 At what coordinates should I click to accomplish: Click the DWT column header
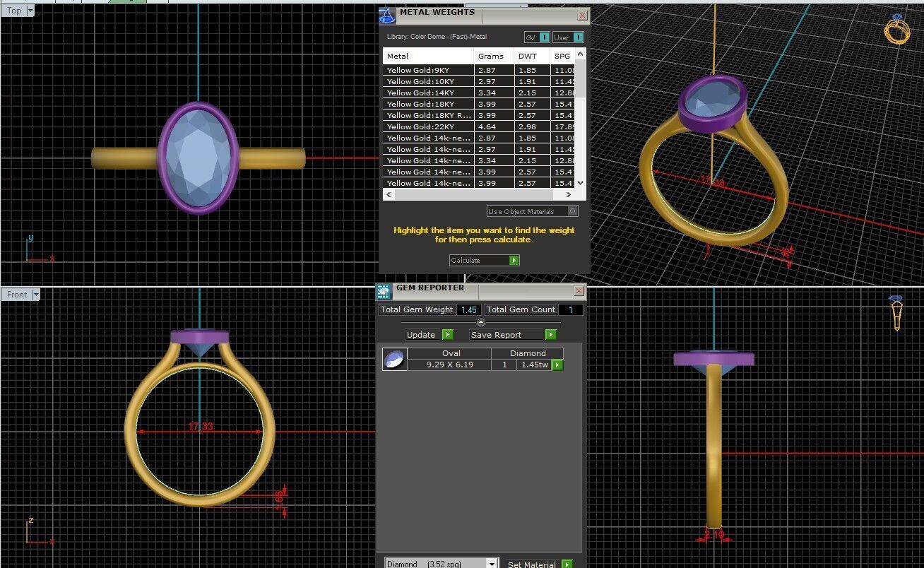532,56
